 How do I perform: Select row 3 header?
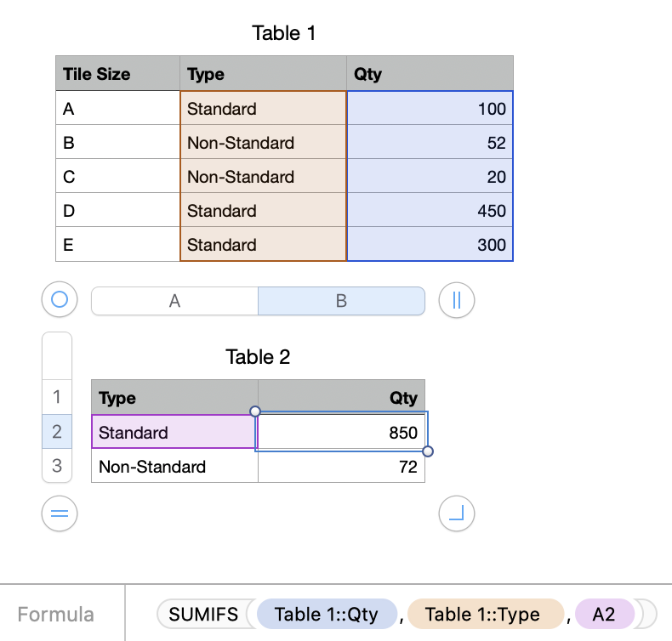point(57,466)
